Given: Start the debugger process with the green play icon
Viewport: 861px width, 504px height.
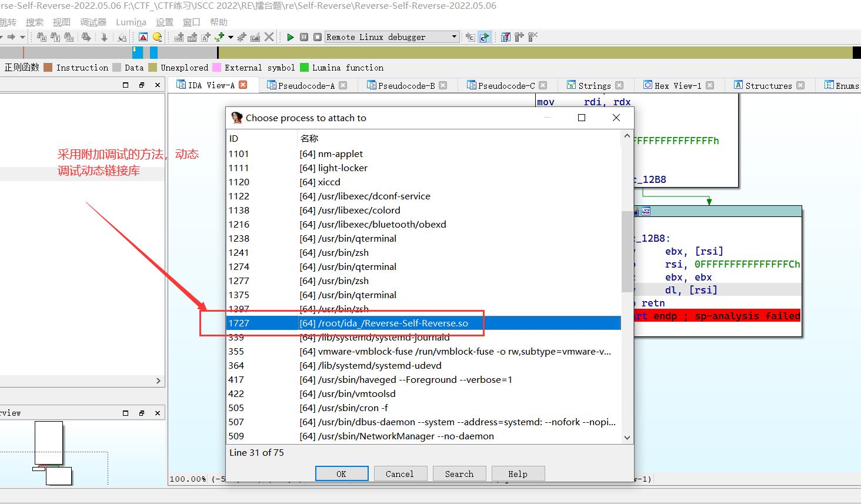Looking at the screenshot, I should tap(290, 37).
